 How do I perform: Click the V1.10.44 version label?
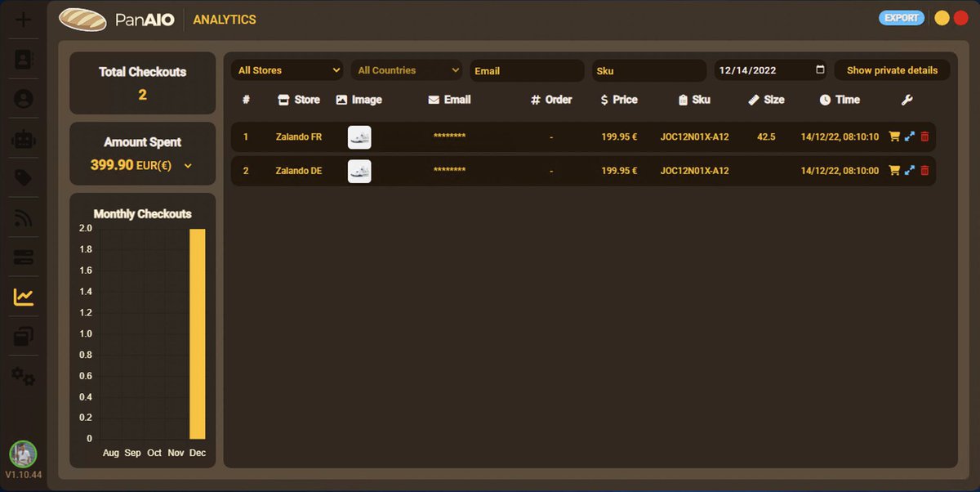coord(24,476)
